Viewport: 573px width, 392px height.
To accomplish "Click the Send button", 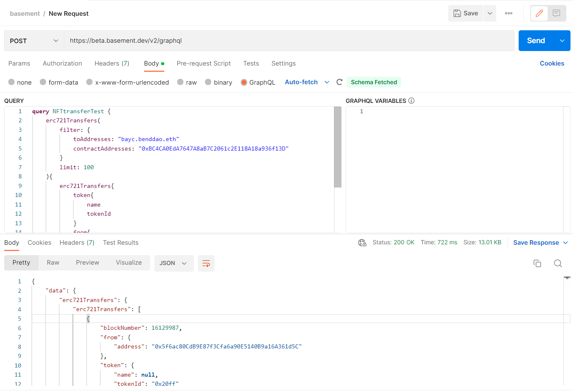I will click(x=536, y=41).
